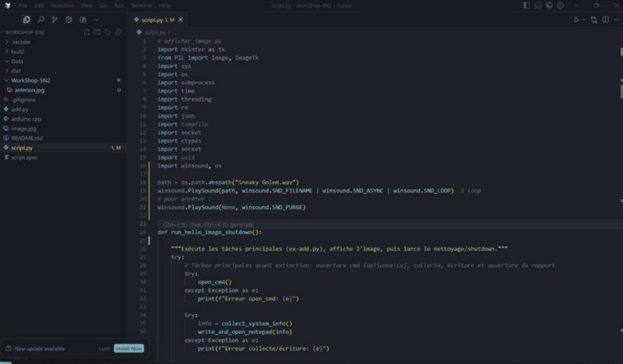Open Cursor settings gear in title bar
This screenshot has height=364, width=623.
click(x=560, y=6)
